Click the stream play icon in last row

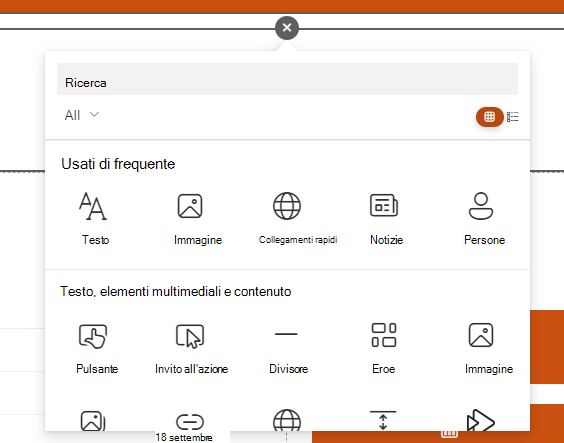pos(481,420)
